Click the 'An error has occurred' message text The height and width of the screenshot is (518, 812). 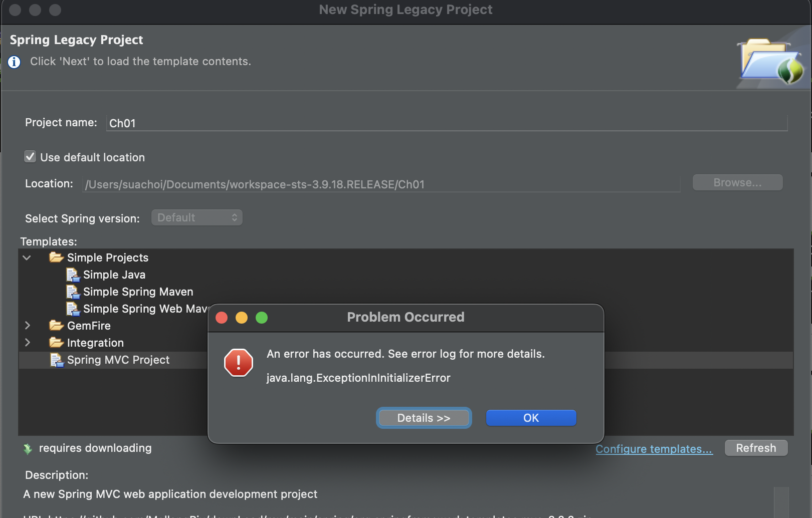[405, 354]
